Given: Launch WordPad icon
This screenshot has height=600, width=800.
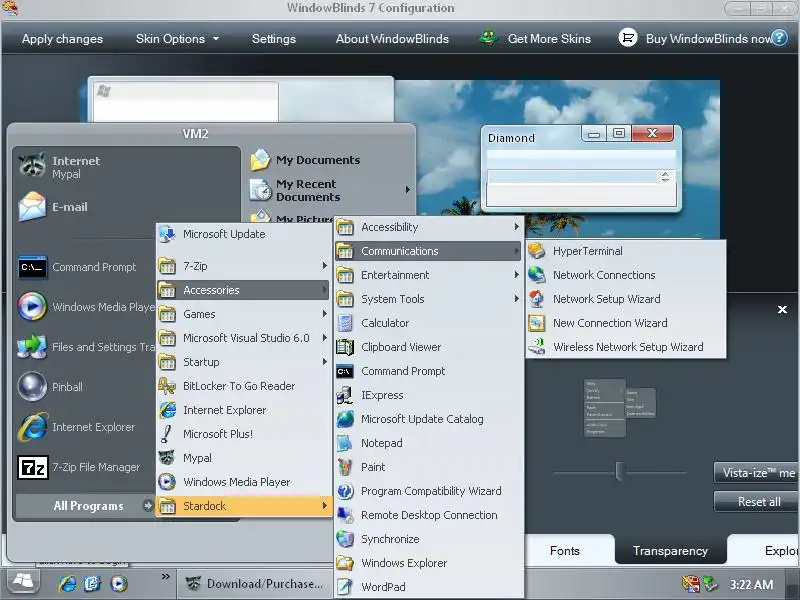Looking at the screenshot, I should pos(345,587).
